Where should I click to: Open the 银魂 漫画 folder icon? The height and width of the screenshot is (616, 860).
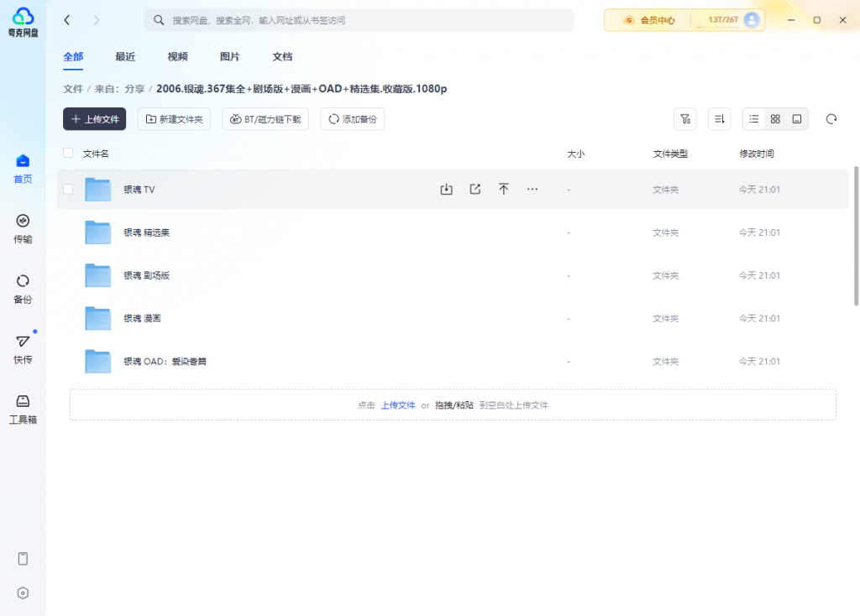[98, 318]
